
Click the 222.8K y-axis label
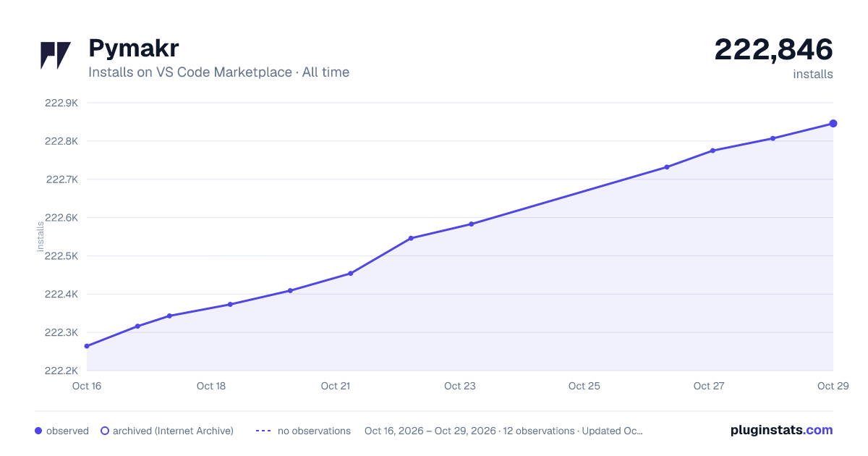click(61, 141)
